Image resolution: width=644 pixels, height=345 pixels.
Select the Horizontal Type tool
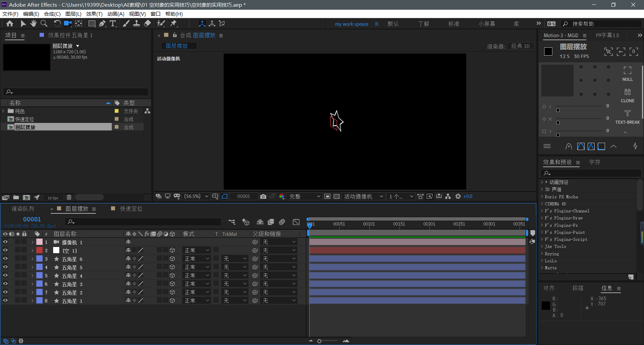[x=113, y=23]
